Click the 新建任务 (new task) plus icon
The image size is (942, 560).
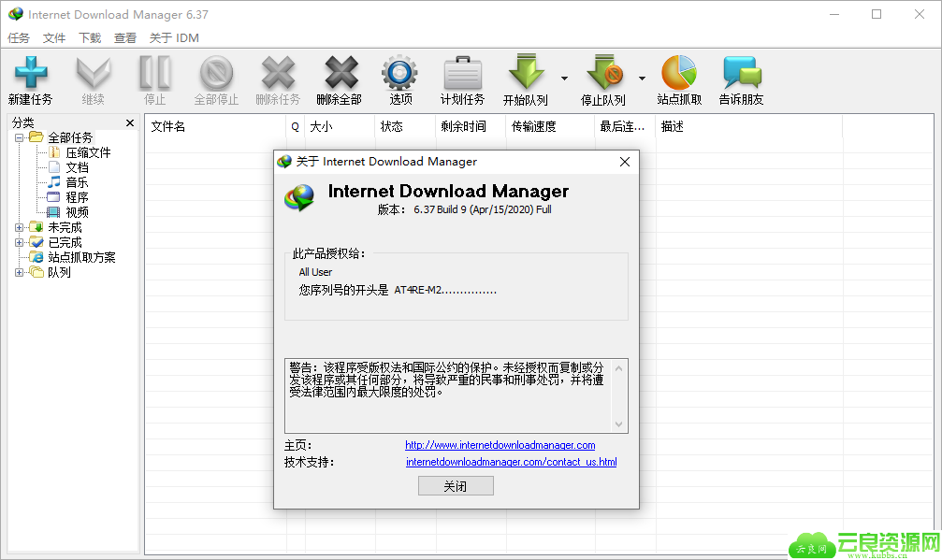pos(31,73)
